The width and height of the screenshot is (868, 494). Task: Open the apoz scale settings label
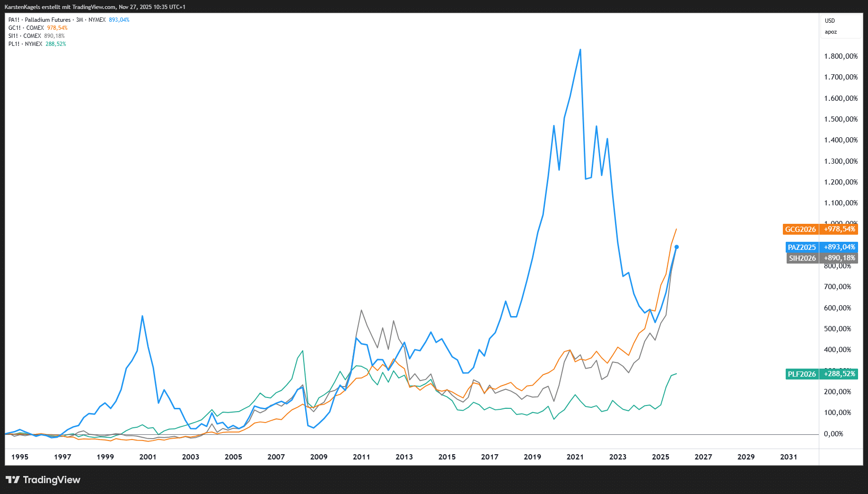point(831,32)
